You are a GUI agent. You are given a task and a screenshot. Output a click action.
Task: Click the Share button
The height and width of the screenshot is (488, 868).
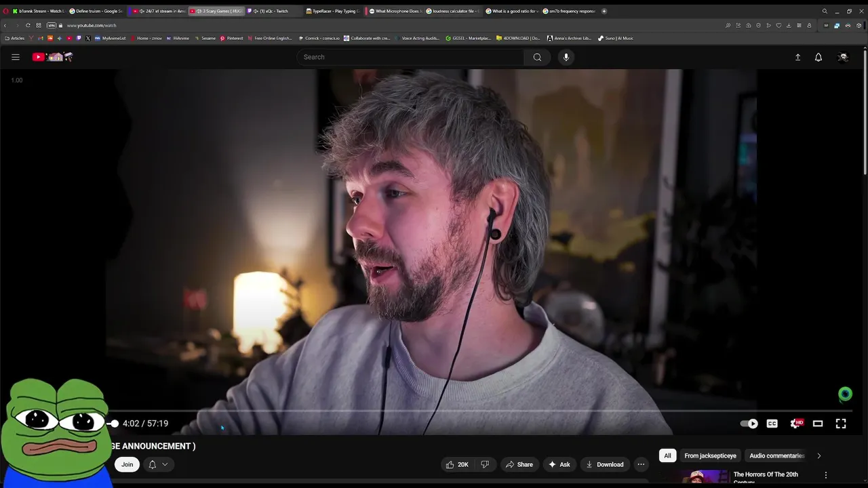[519, 464]
